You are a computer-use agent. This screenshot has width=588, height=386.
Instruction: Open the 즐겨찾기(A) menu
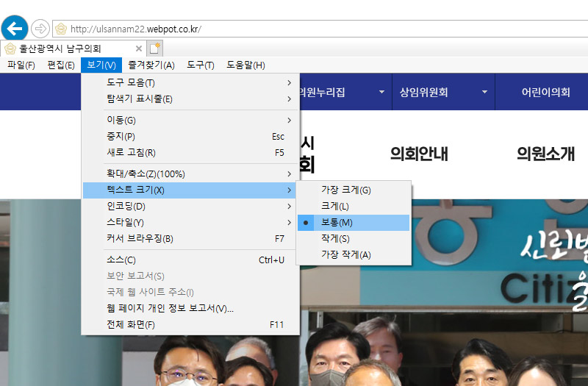tap(151, 65)
